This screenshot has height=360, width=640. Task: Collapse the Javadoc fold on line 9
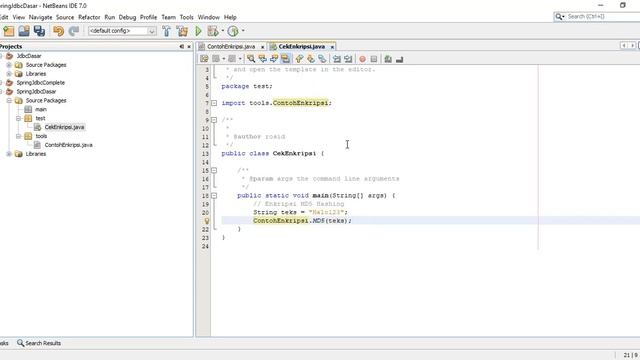click(x=214, y=120)
